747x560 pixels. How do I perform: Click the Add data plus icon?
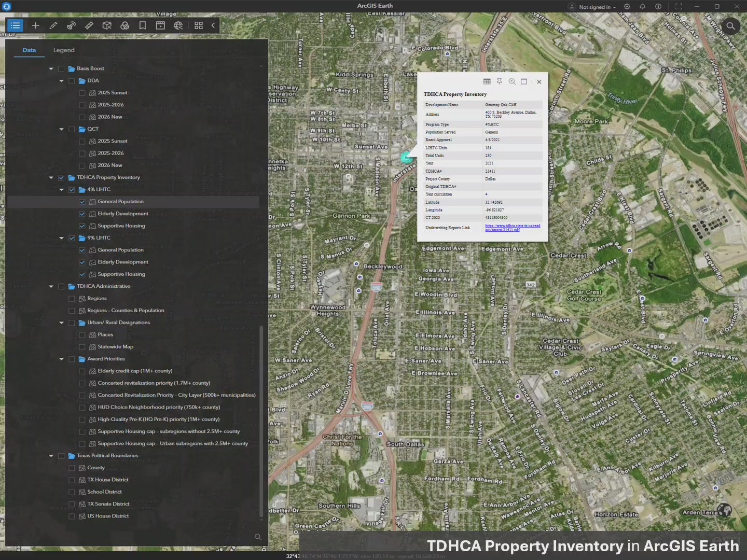point(35,25)
